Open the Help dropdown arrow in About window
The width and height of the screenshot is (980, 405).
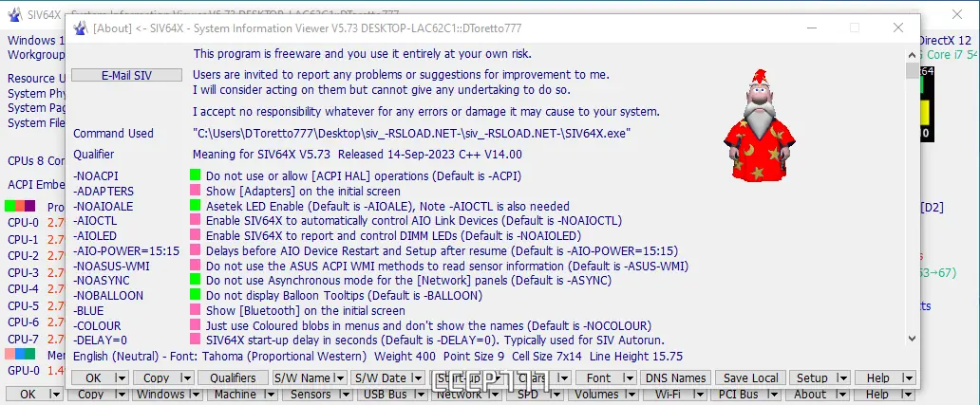pyautogui.click(x=909, y=377)
